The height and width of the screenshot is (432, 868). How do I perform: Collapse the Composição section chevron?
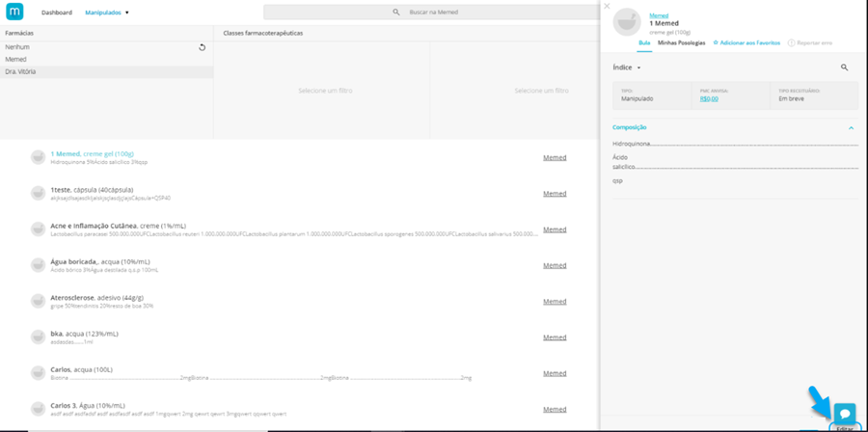(851, 128)
